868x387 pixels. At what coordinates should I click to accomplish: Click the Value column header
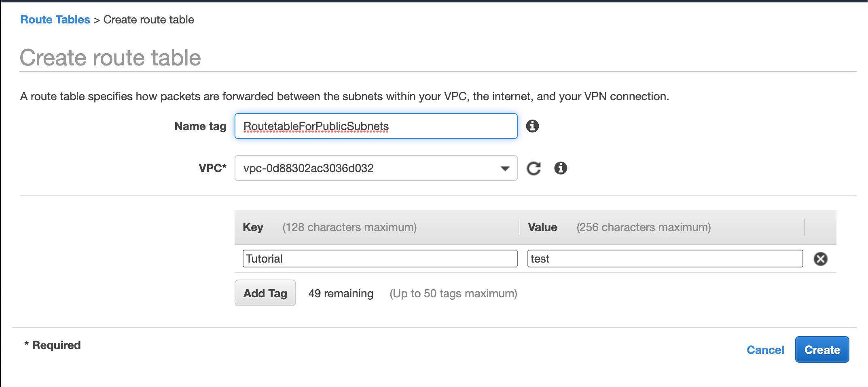click(x=542, y=227)
